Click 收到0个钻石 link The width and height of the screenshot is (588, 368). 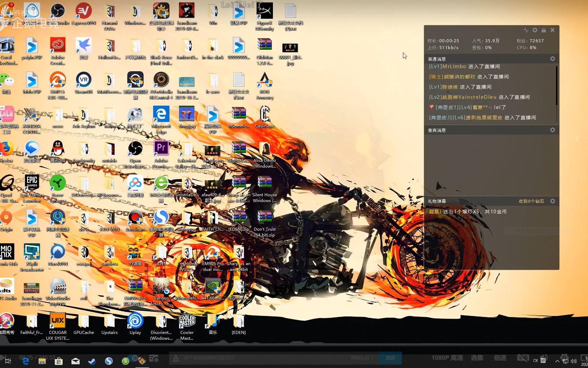[531, 201]
